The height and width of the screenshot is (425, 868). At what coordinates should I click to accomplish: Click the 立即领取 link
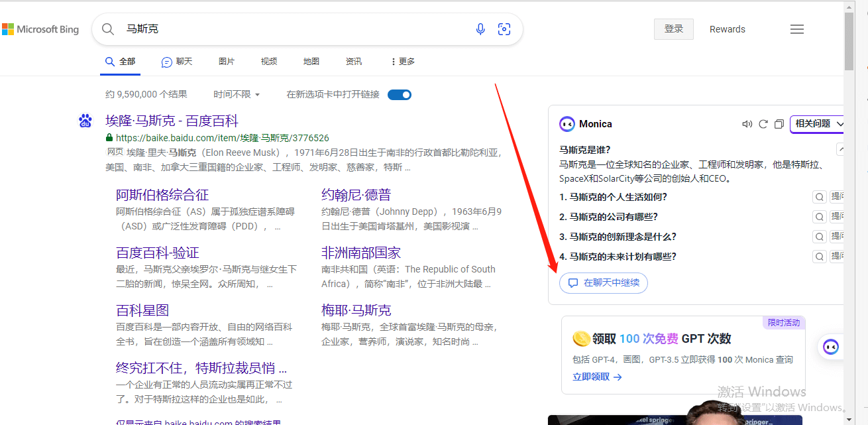point(597,377)
